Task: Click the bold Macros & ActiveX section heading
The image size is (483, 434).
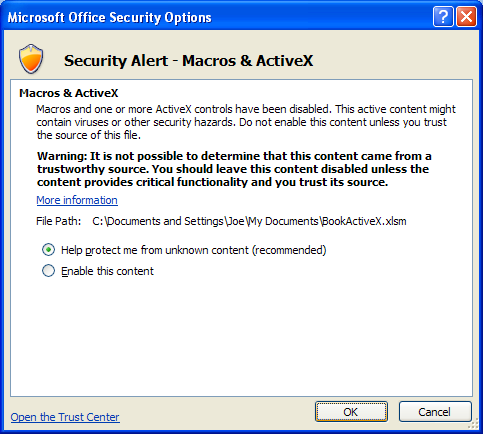Action: 69,93
